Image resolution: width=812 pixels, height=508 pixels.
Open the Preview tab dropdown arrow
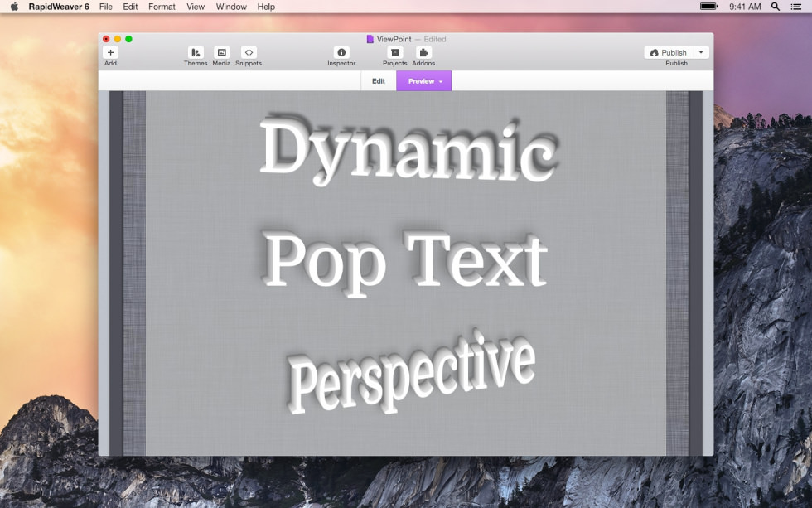(441, 81)
